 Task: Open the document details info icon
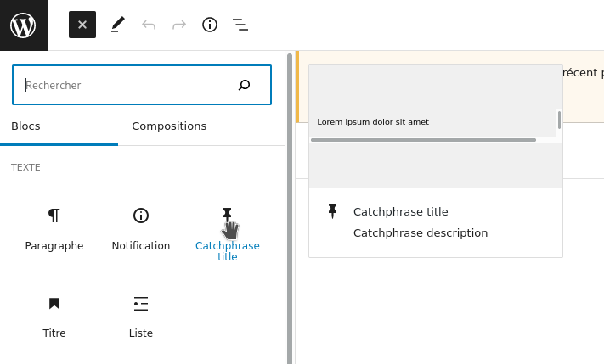click(x=210, y=25)
